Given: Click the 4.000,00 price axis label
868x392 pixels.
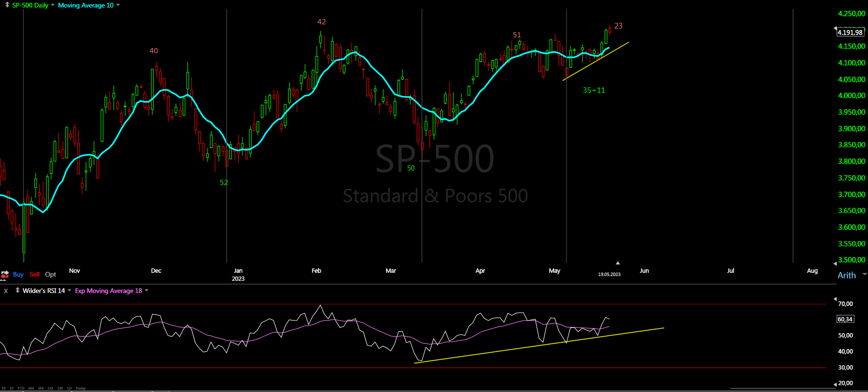Looking at the screenshot, I should click(x=852, y=95).
